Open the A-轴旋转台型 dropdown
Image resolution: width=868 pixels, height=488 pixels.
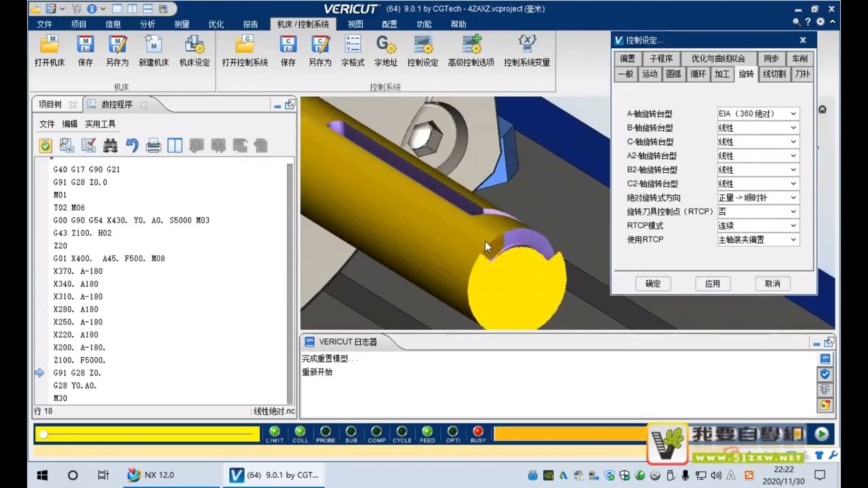758,114
